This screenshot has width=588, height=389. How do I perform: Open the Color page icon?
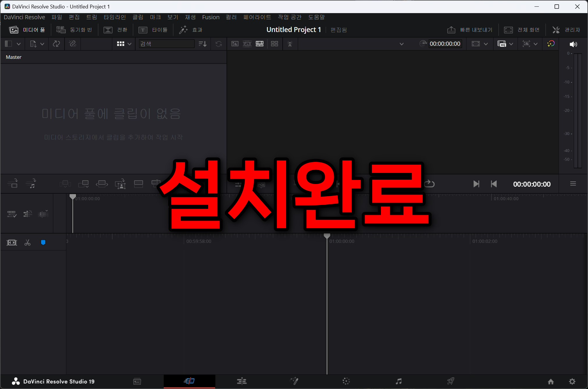pyautogui.click(x=346, y=381)
